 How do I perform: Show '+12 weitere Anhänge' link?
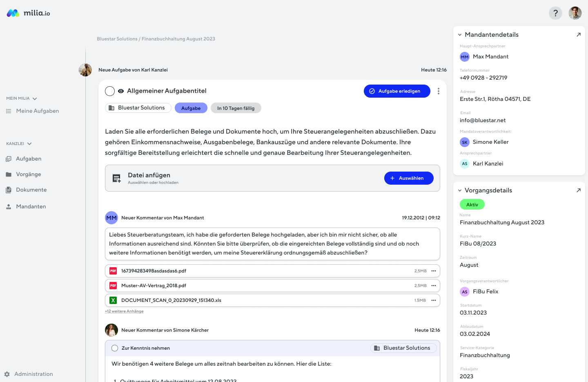coord(124,311)
